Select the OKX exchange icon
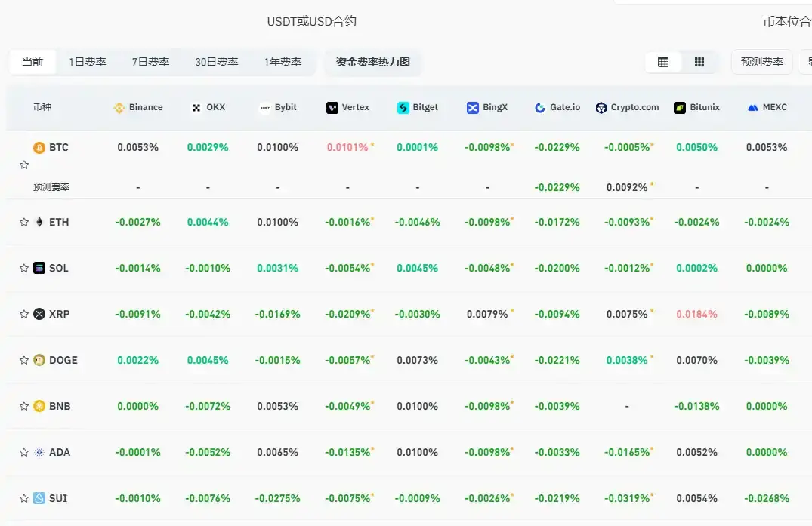The height and width of the screenshot is (526, 812). [x=195, y=107]
